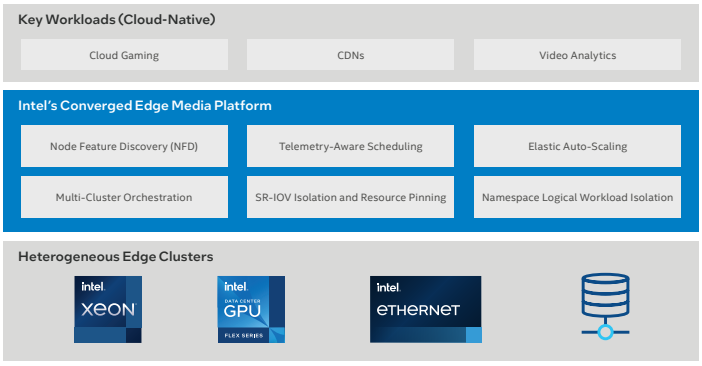Screen dimensions: 702x366
Task: Select the database storage network icon
Action: [605, 306]
